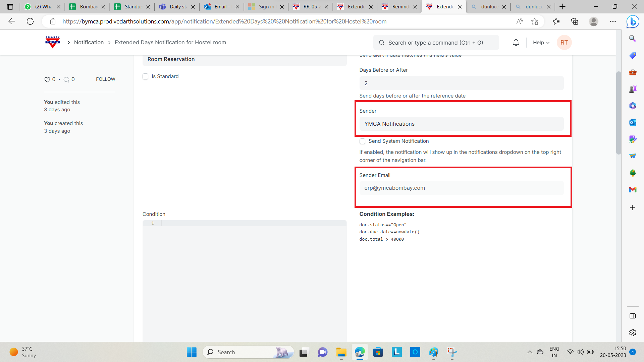The image size is (644, 362).
Task: Refresh the current browser page
Action: [x=30, y=21]
